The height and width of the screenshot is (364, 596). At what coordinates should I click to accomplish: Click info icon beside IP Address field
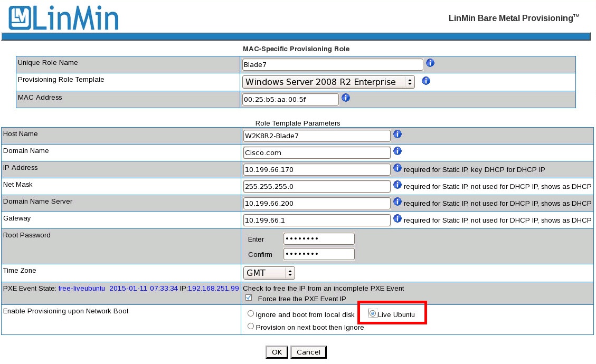397,168
